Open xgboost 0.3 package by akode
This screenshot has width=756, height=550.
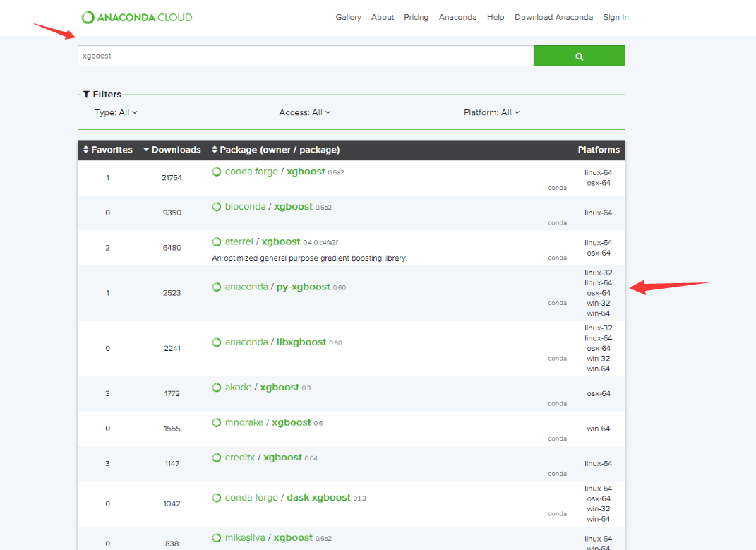[280, 388]
